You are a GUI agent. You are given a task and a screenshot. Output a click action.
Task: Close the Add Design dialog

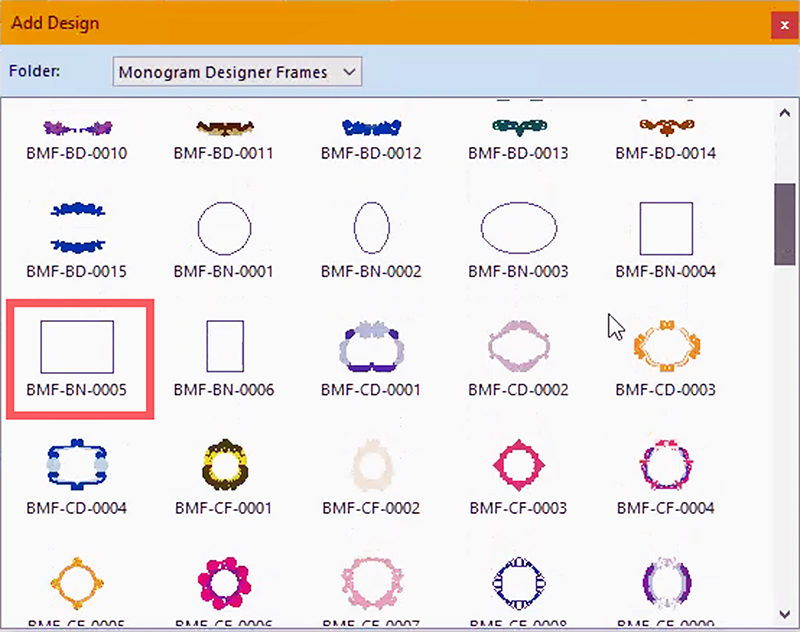coord(783,24)
